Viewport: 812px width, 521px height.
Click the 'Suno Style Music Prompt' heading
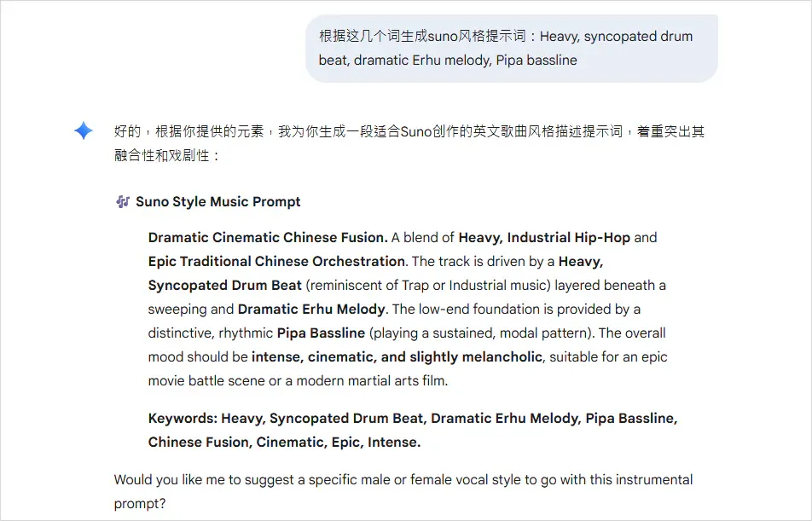pyautogui.click(x=218, y=201)
